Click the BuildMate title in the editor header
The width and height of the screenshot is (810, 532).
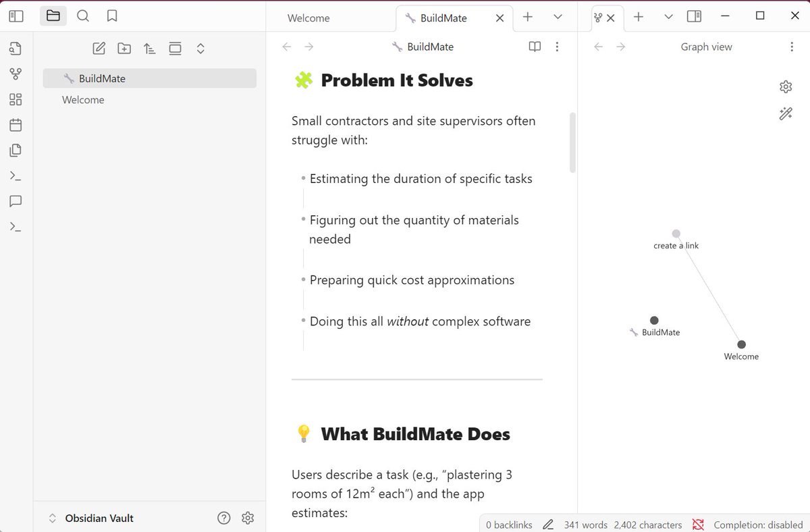click(430, 47)
